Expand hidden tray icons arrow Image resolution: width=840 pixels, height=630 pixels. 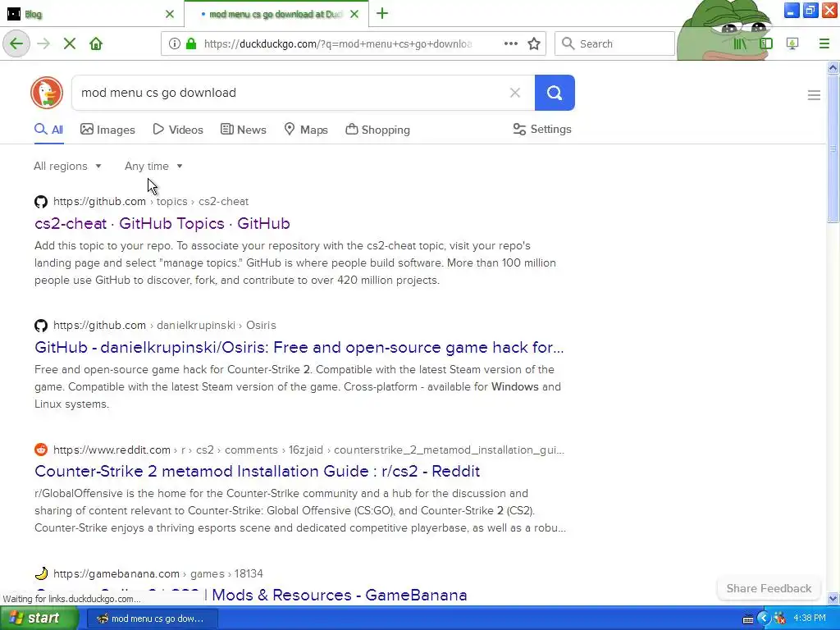tap(764, 619)
